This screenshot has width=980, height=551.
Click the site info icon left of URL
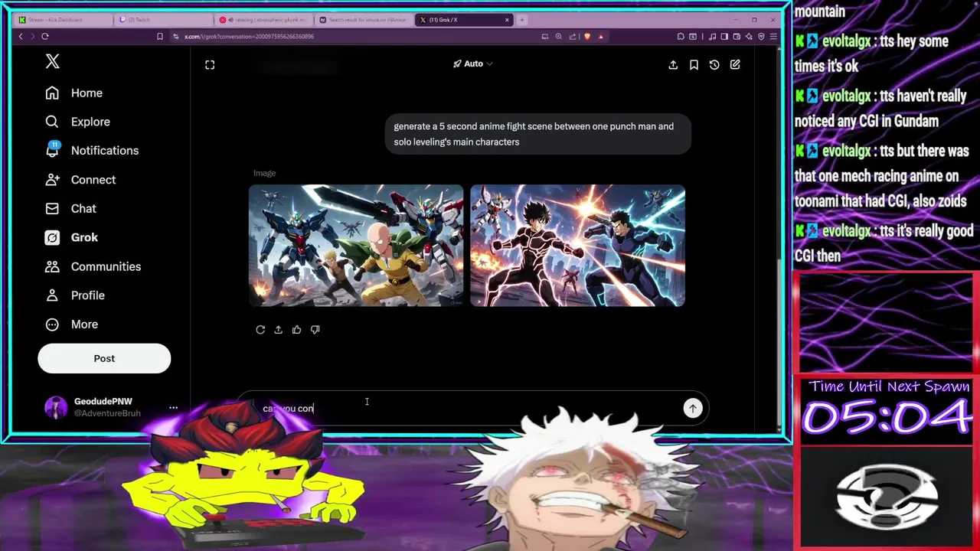point(176,36)
